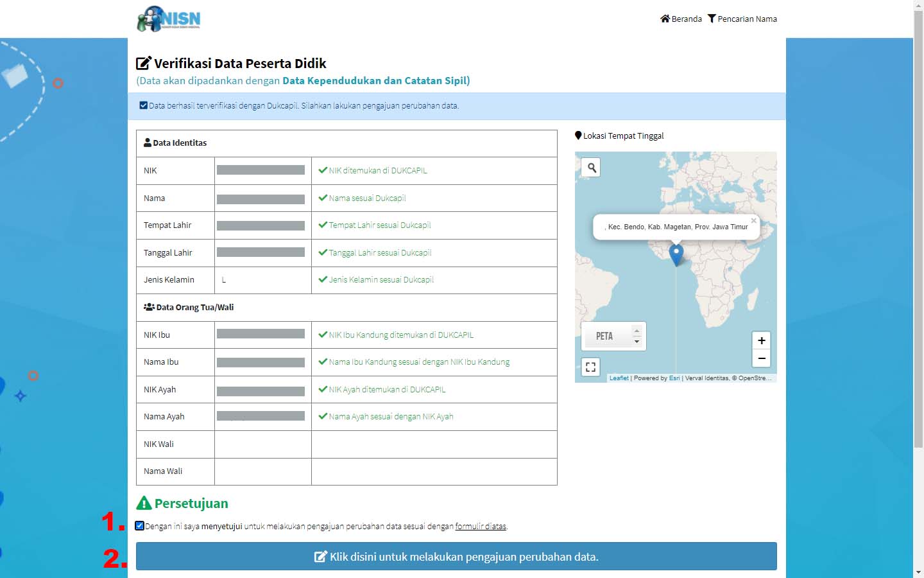Open the Pencarian Nama menu item
The image size is (924, 578).
tap(748, 19)
